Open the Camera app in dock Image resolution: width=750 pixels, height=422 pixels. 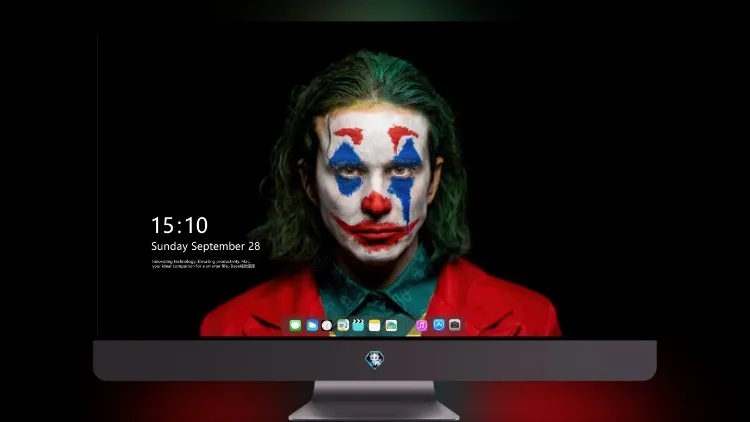tap(455, 325)
